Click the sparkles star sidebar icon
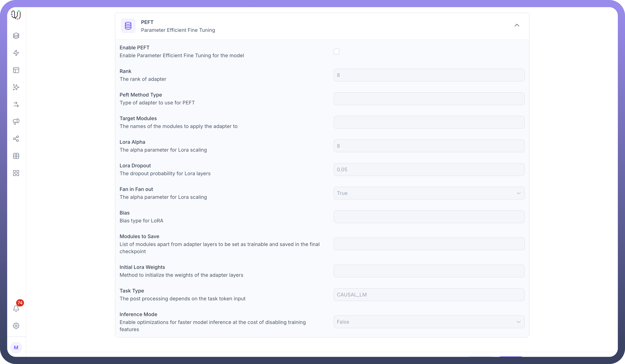 tap(16, 87)
